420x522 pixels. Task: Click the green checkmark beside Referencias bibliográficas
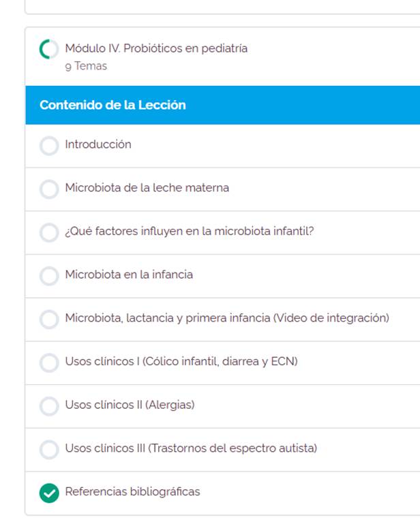tap(49, 492)
